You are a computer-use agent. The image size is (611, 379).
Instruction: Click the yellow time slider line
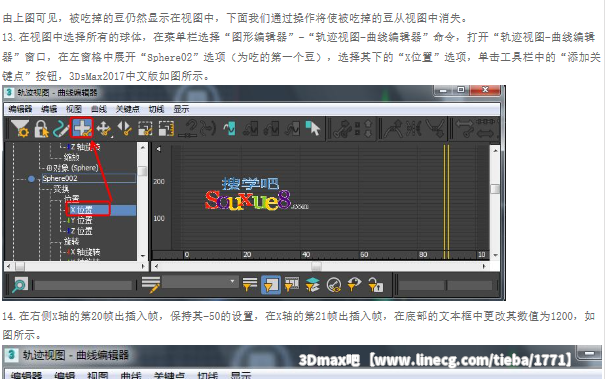coord(447,201)
